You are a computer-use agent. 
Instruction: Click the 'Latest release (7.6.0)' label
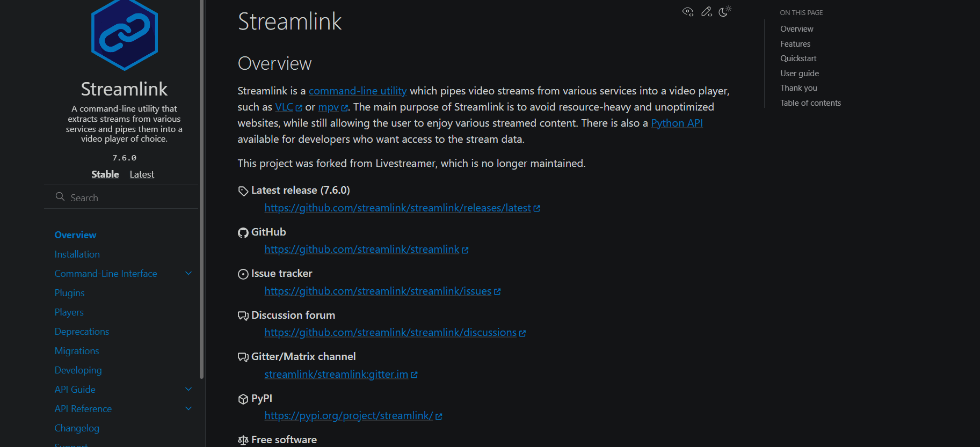301,190
